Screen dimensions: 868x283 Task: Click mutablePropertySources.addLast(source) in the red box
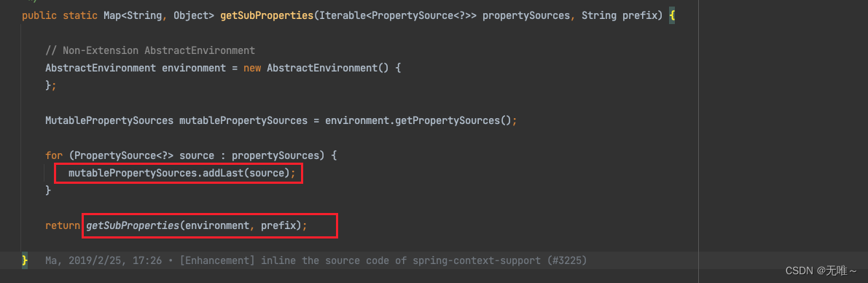click(x=179, y=174)
